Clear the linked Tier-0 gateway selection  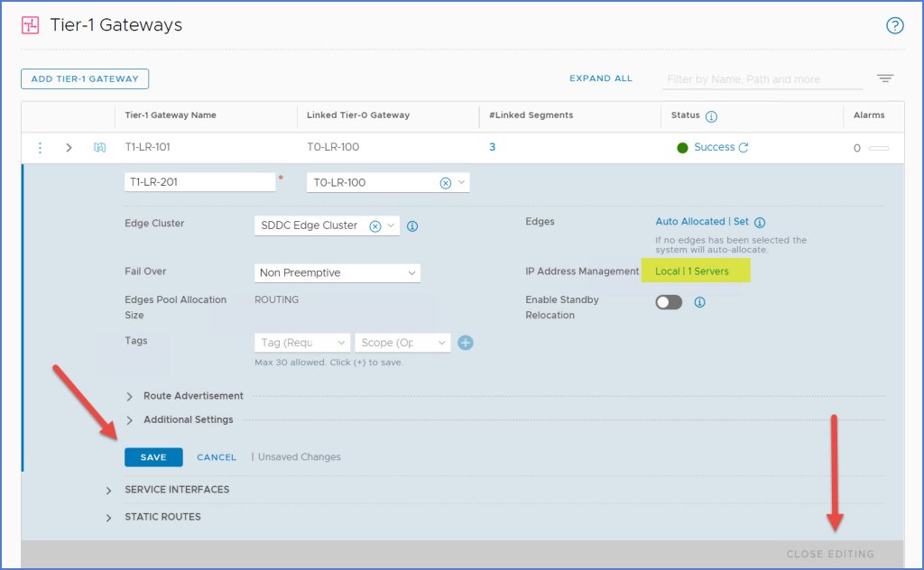point(445,182)
